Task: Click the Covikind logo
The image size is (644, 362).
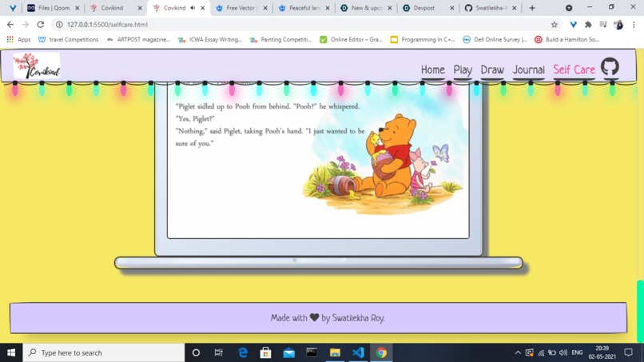Action: pyautogui.click(x=37, y=66)
